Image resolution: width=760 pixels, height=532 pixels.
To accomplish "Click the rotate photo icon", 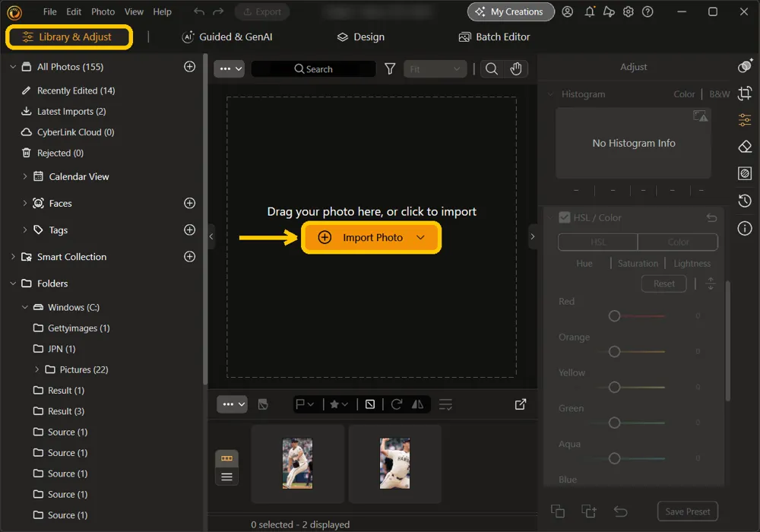I will [x=397, y=404].
